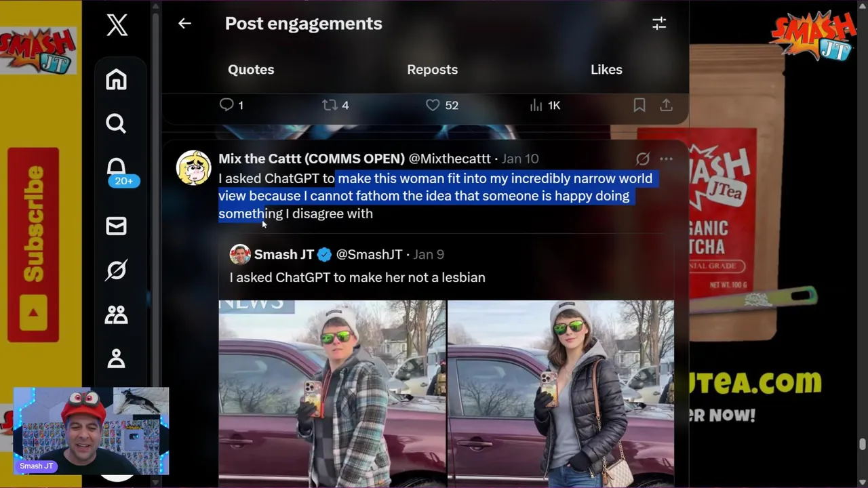Click the back arrow beside Post engagements

(184, 24)
